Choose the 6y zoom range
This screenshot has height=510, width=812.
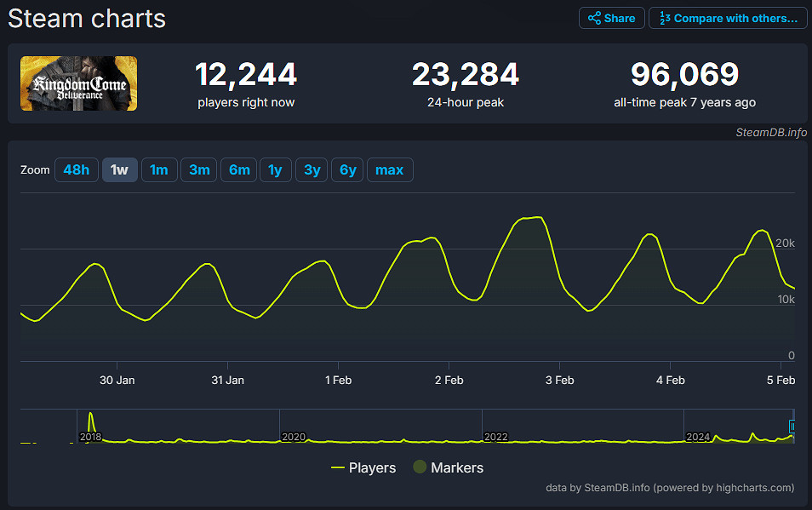point(347,170)
